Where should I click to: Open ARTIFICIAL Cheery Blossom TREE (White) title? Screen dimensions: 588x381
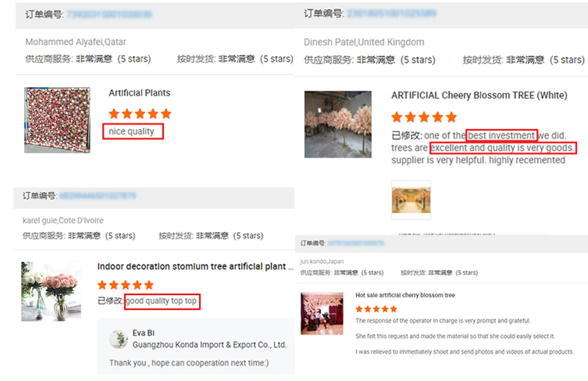click(479, 95)
